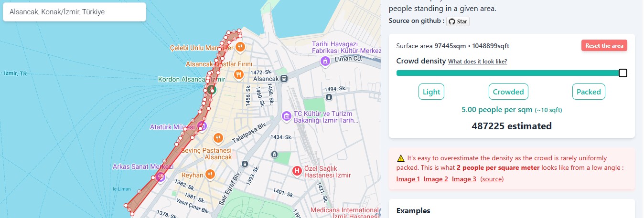The image size is (644, 218).
Task: Open the Tarihi Havagazı Fabrikası museum marker
Action: point(325,61)
